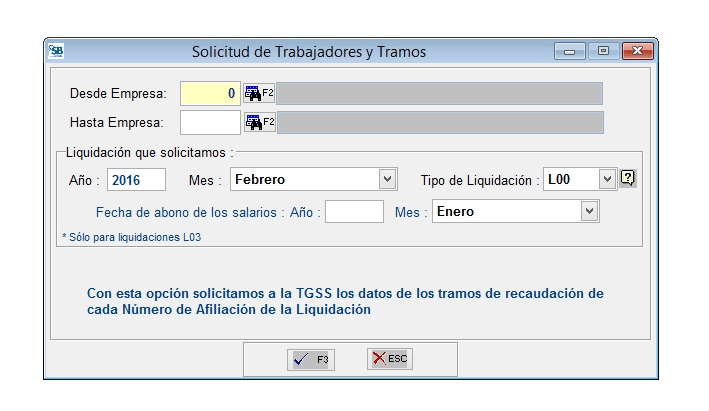Expand the Tipo de Liquidación L00 dropdown
This screenshot has height=411, width=709.
[607, 179]
